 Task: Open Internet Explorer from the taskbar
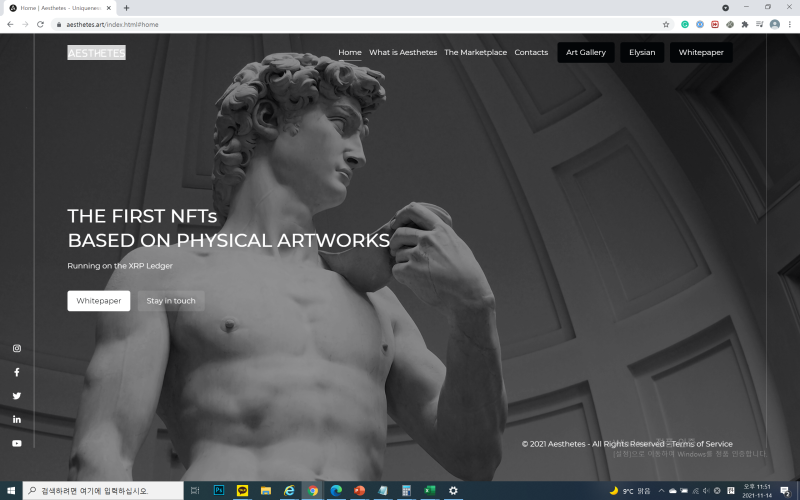click(289, 491)
